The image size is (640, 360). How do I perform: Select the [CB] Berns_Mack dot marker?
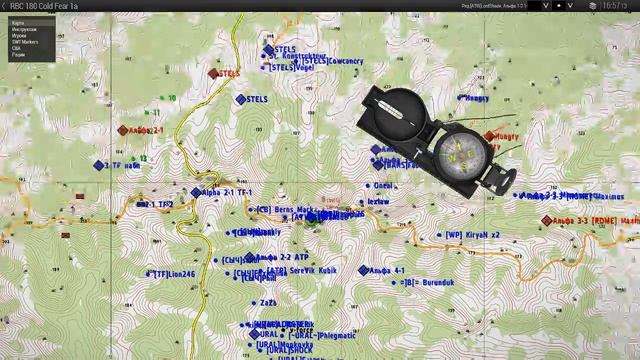(251, 210)
